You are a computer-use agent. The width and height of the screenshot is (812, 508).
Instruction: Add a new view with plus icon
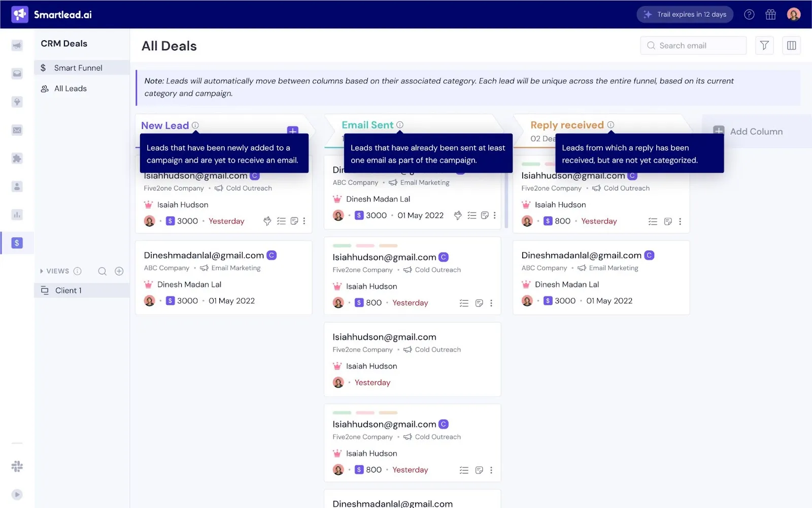[x=119, y=271]
